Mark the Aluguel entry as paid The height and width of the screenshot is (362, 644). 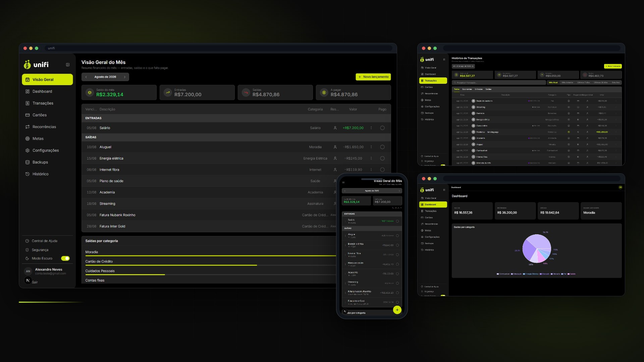point(382,147)
